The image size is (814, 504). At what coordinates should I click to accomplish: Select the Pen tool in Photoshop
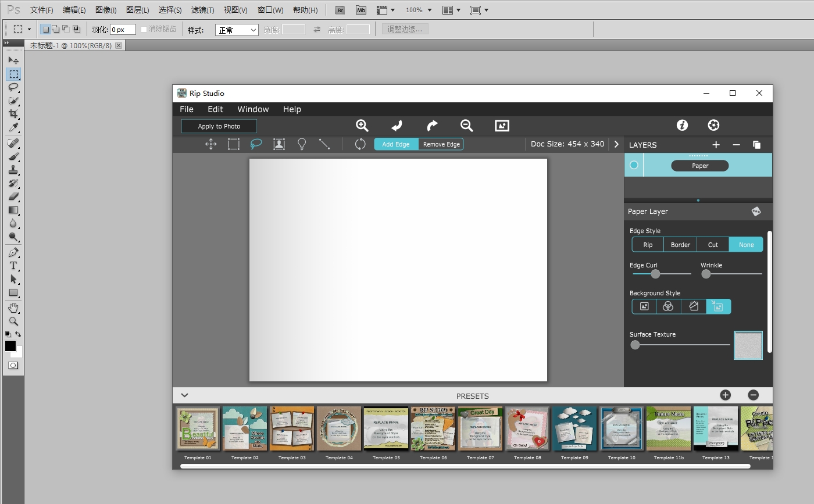point(13,252)
